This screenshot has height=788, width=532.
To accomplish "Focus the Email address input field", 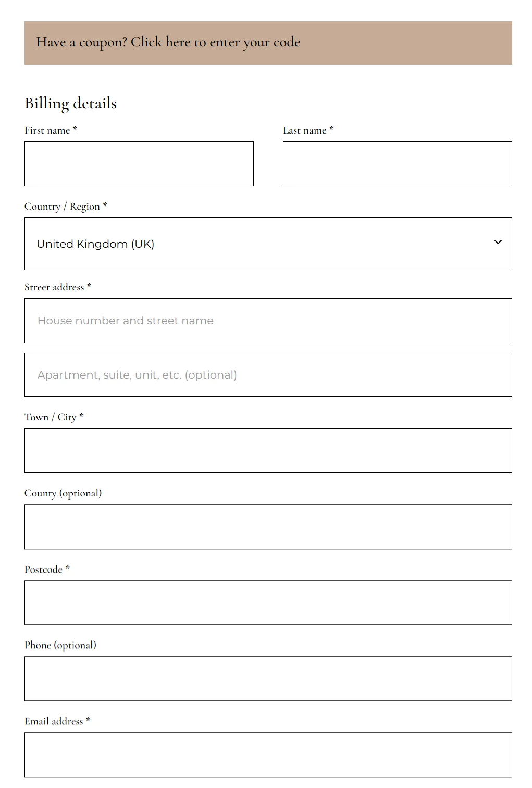I will point(268,755).
